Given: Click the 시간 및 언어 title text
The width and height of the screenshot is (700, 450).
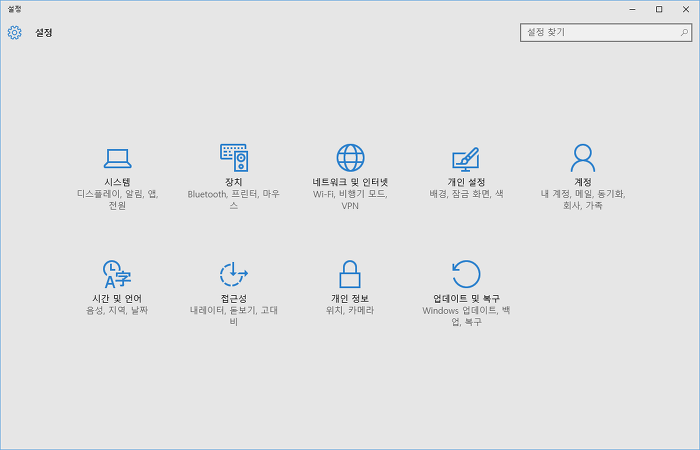Looking at the screenshot, I should (117, 298).
